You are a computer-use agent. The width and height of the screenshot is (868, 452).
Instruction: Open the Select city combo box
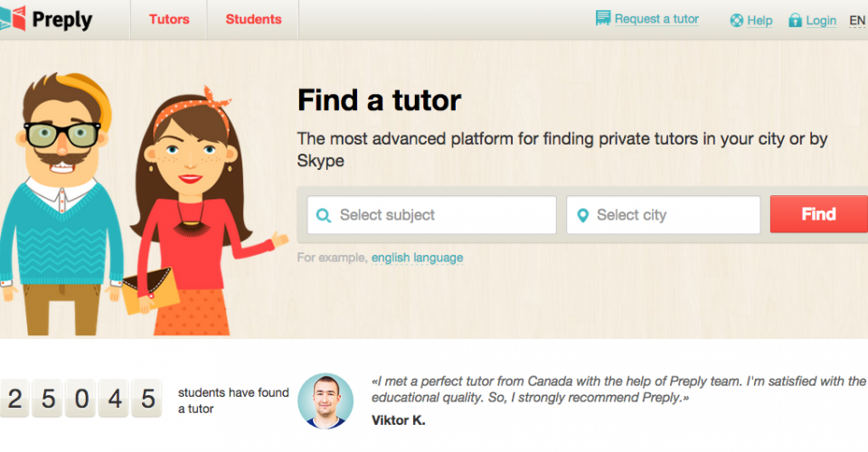(x=664, y=215)
